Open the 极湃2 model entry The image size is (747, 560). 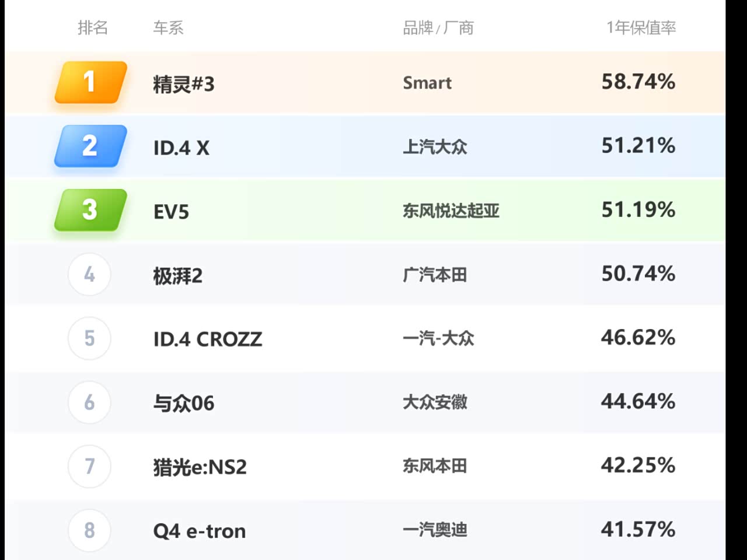177,276
